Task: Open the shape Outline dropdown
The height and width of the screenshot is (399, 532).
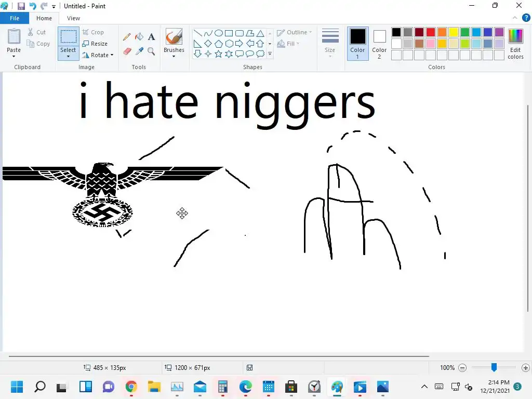Action: pos(295,32)
